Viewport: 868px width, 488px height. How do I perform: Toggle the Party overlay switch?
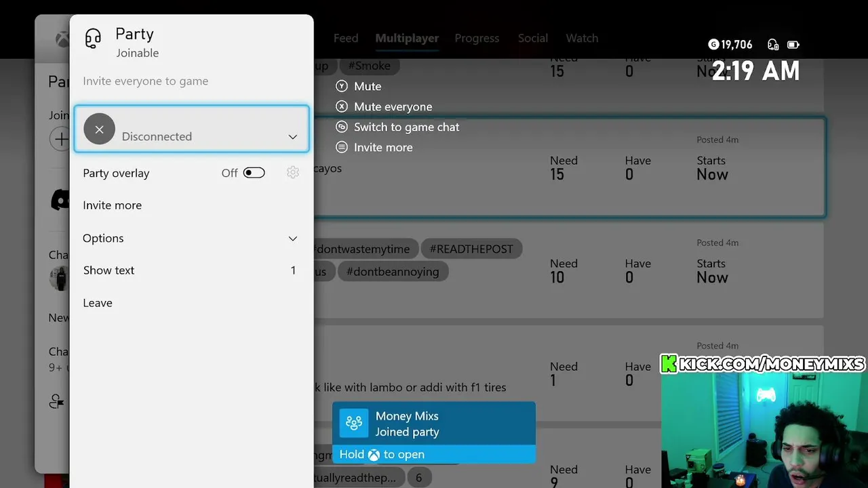tap(254, 173)
